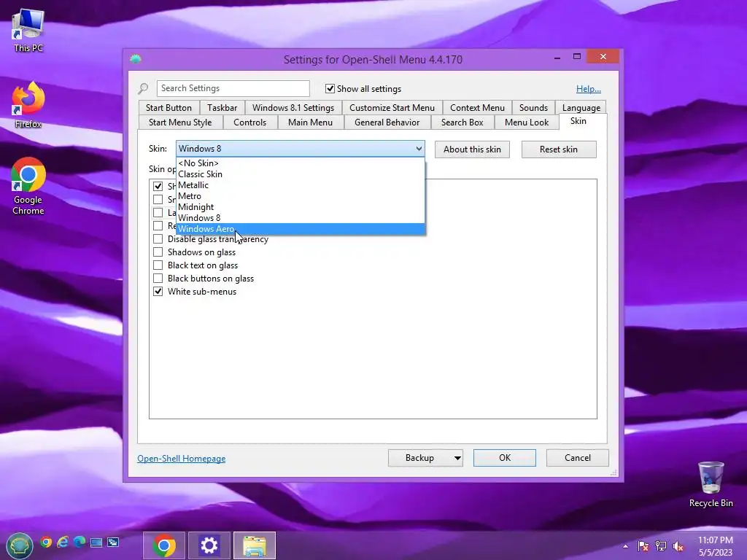Click the Open-Shell title bar shell icon
The image size is (747, 560).
(x=136, y=59)
